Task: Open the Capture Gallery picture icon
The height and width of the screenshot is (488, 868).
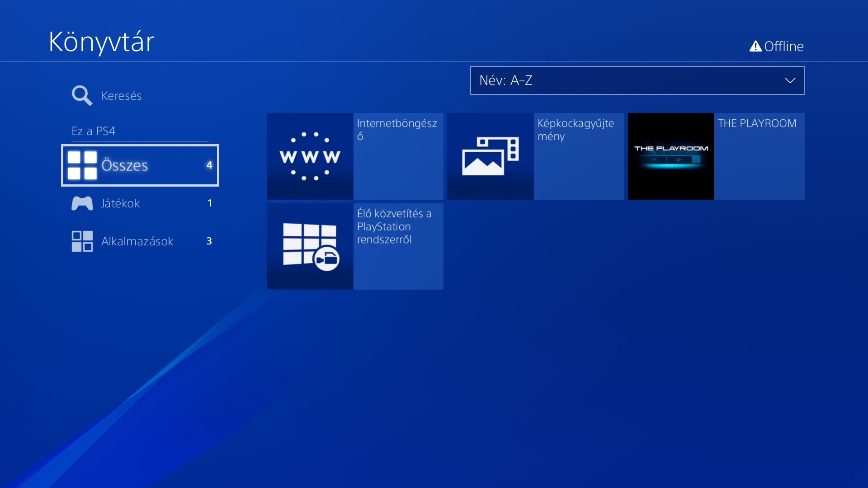Action: 490,156
